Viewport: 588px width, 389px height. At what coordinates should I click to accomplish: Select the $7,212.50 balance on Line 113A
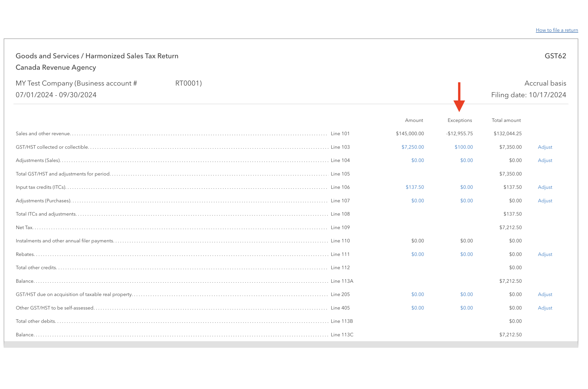point(510,281)
